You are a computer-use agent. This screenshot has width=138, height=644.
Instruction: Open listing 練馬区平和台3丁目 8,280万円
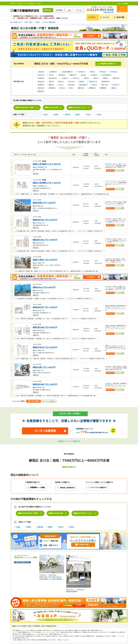(x=45, y=347)
